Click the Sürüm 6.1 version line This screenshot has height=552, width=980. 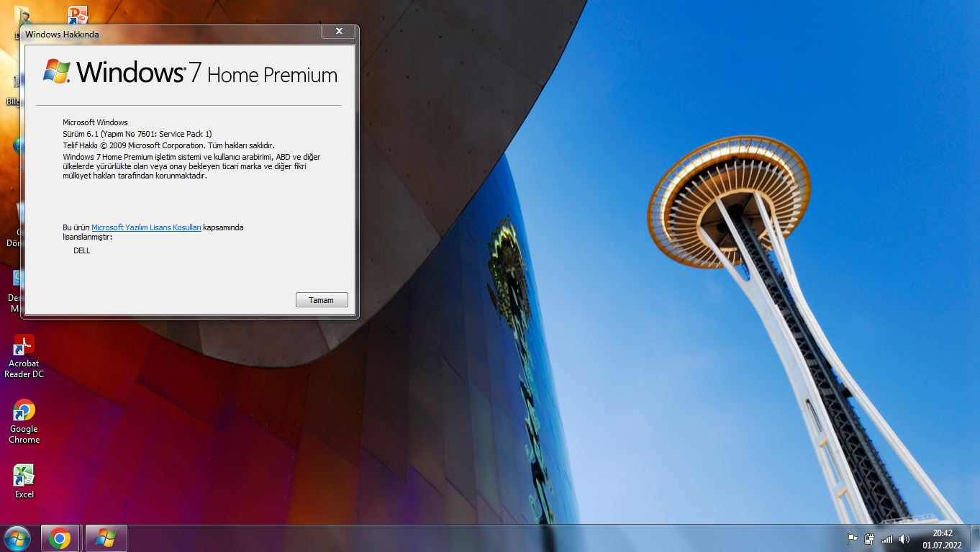click(137, 134)
